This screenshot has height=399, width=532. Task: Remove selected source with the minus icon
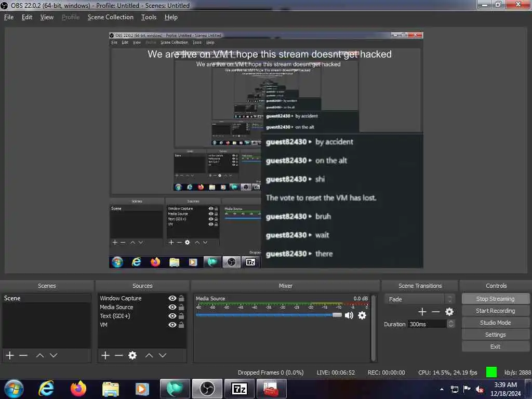tap(119, 355)
